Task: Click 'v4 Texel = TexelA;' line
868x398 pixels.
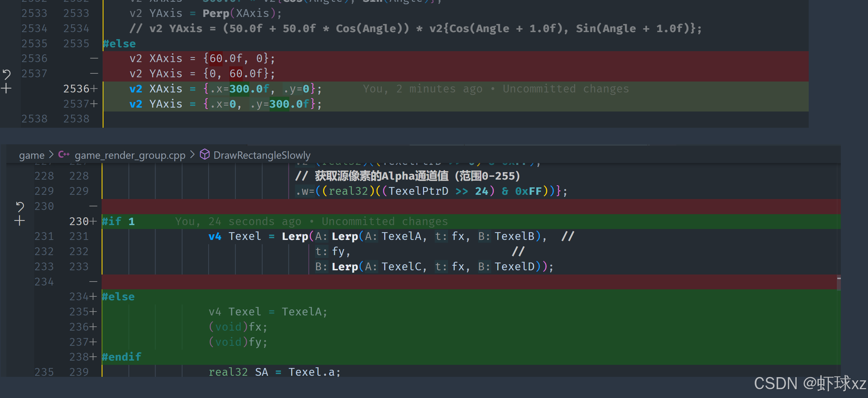Action: pyautogui.click(x=268, y=312)
